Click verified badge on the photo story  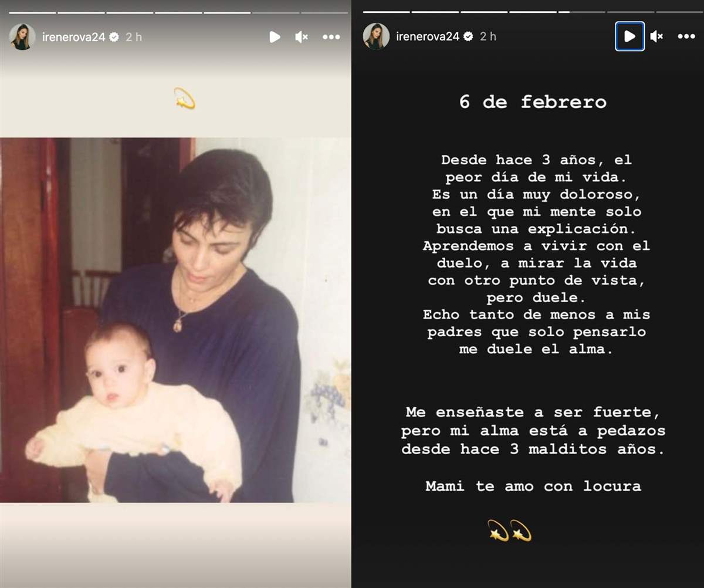click(x=114, y=37)
